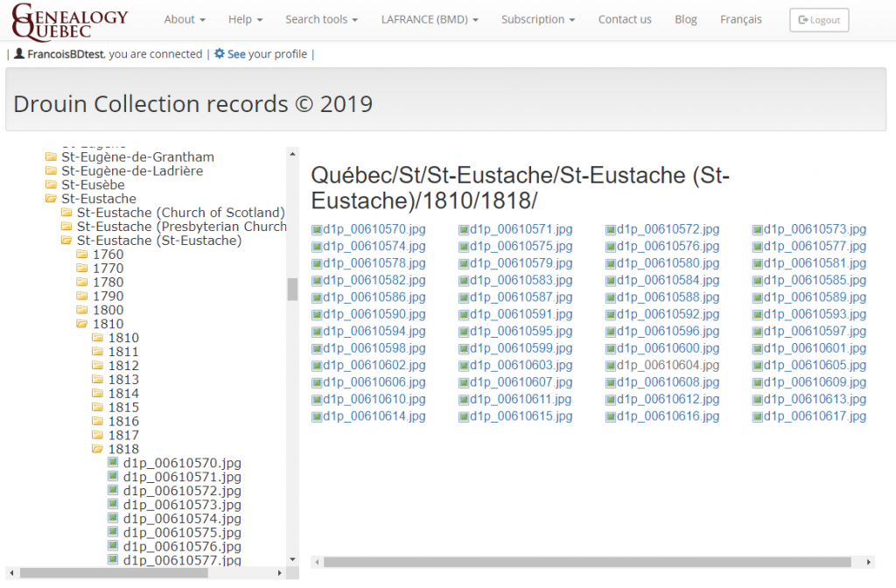Click the tree panel scroll-down arrow

coord(292,559)
